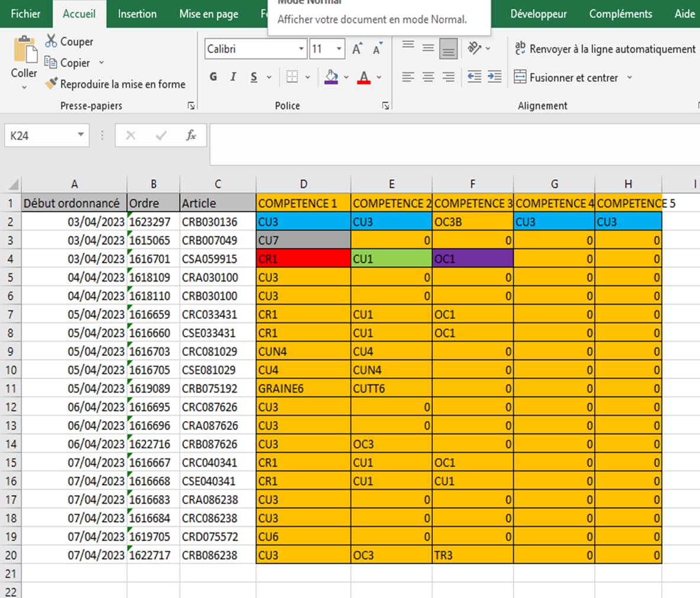Click the Coller clipboard icon
The width and height of the screenshot is (700, 598).
coord(24,51)
